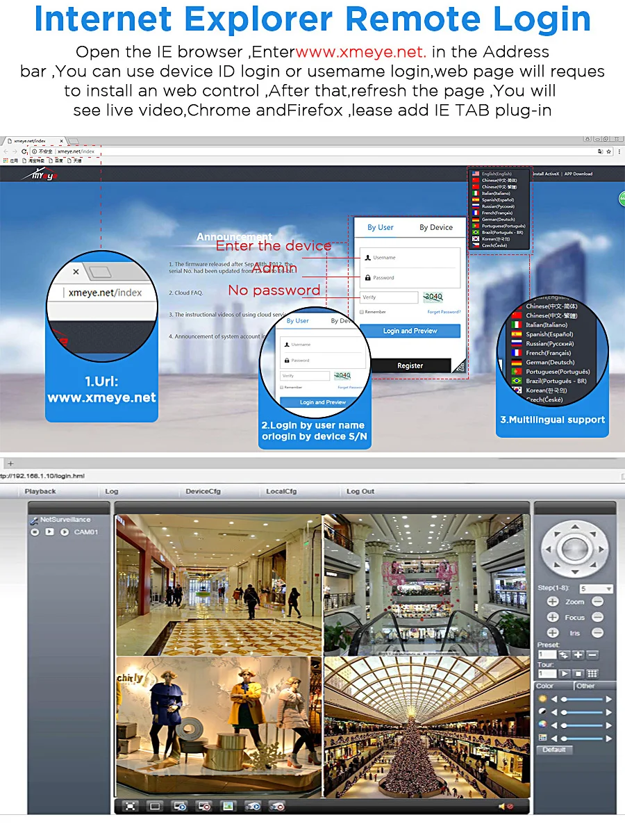Viewport: 625px width, 840px height.
Task: Click the fullscreen icon in the bottom video toolbar
Action: [130, 806]
